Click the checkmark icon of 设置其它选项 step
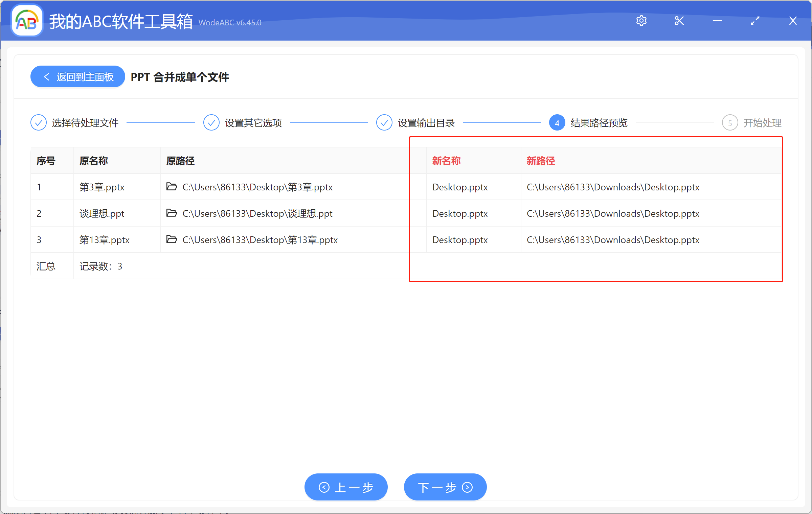This screenshot has height=514, width=812. click(x=211, y=122)
